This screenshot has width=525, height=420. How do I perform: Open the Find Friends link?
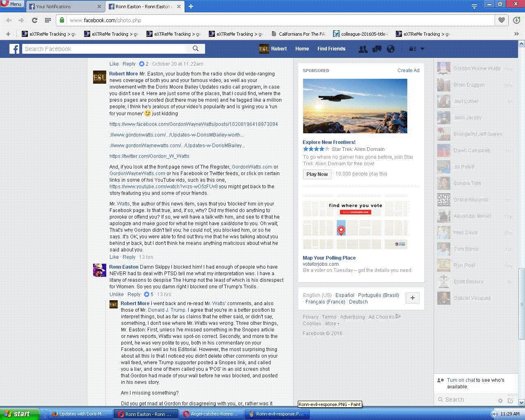(x=331, y=49)
